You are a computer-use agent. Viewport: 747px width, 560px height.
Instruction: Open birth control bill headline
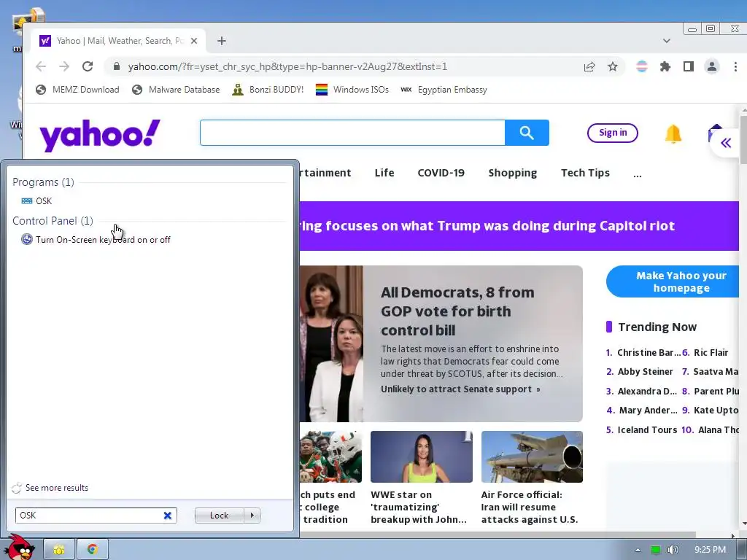pyautogui.click(x=457, y=311)
